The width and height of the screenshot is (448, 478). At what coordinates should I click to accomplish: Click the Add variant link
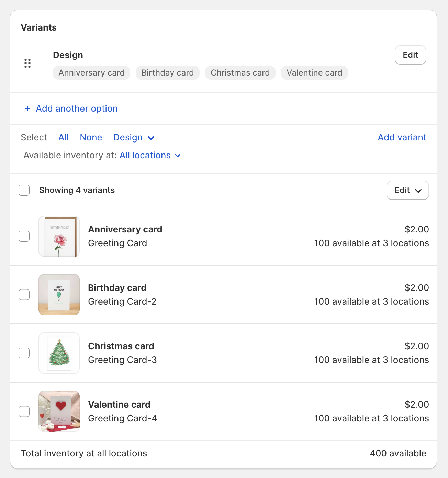tap(402, 137)
